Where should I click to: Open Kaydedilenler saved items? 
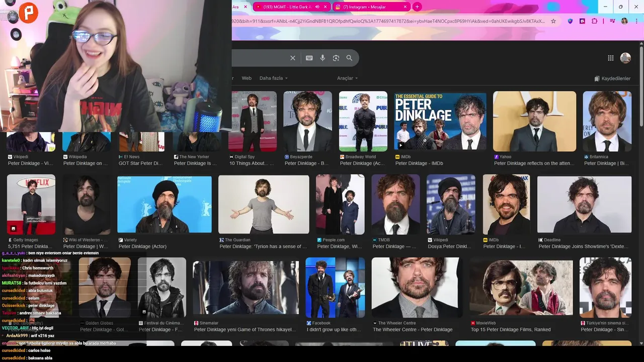(612, 79)
